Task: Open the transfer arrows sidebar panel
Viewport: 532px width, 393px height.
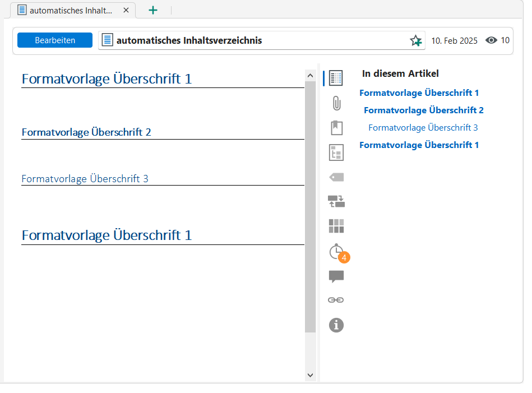Action: (336, 201)
